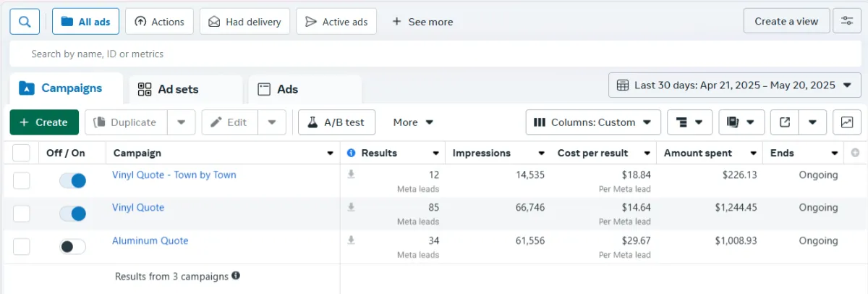Expand the Edit options arrow
This screenshot has width=868, height=294.
click(x=272, y=122)
